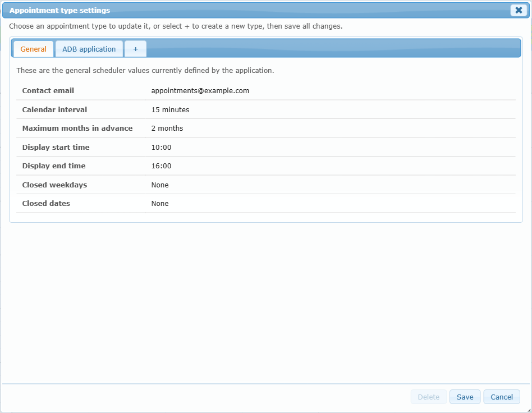Click the 15 minutes interval value

pyautogui.click(x=171, y=109)
